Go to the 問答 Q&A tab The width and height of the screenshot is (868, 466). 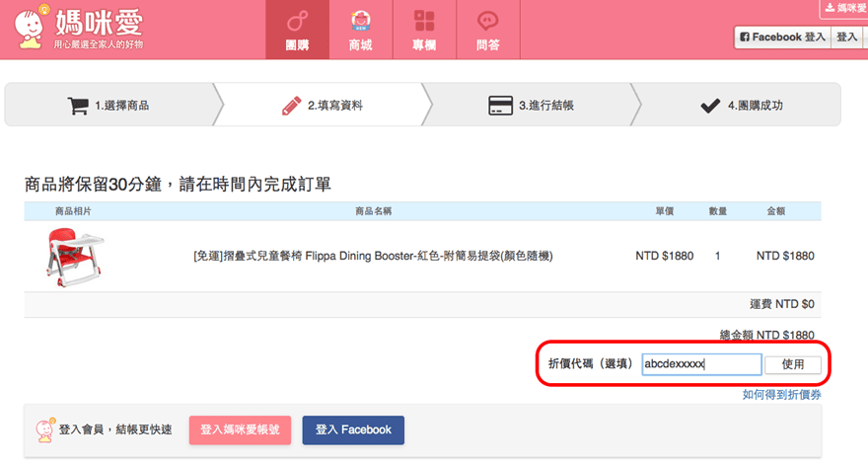point(487,31)
